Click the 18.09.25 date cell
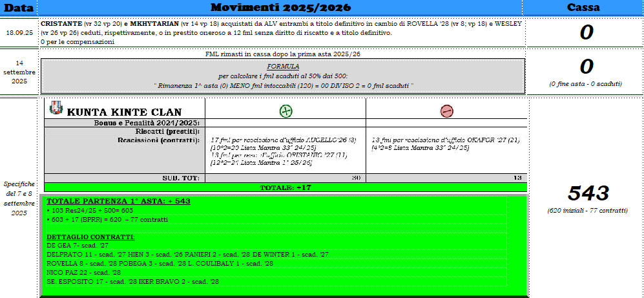 (x=19, y=32)
